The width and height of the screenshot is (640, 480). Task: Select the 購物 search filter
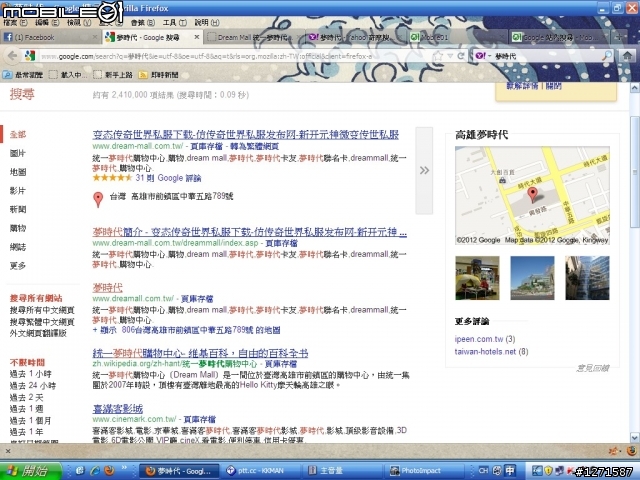pyautogui.click(x=18, y=228)
